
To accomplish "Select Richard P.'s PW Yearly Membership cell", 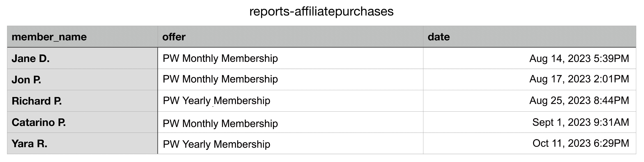I will tap(216, 101).
